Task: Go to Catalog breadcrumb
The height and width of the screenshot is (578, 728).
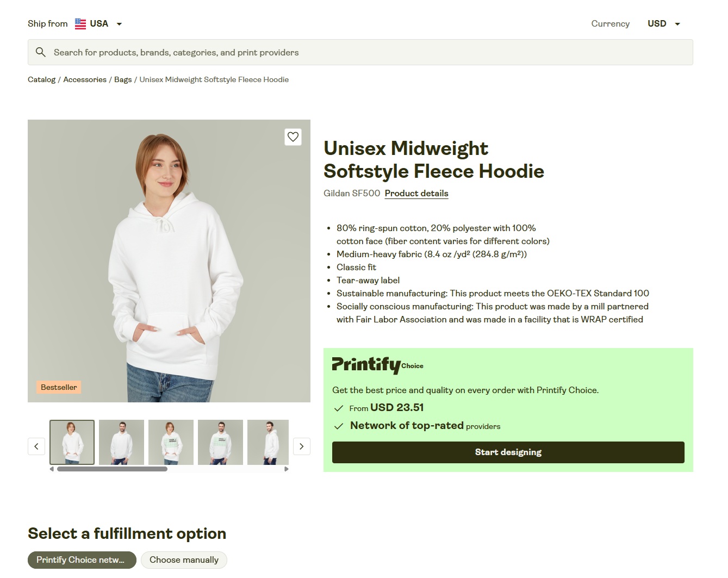Action: point(41,79)
